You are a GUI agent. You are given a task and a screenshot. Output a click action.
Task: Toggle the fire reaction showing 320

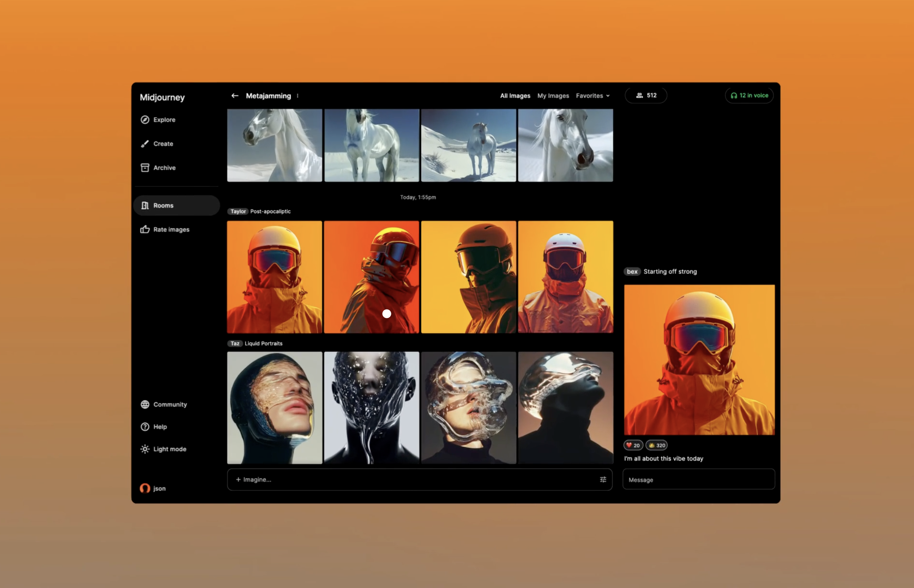pyautogui.click(x=656, y=445)
